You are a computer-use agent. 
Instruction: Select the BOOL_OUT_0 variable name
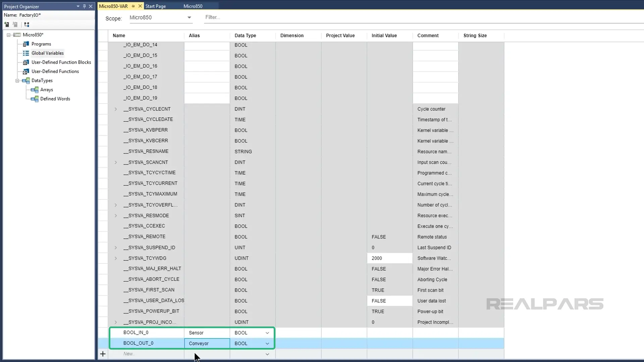[x=138, y=343]
